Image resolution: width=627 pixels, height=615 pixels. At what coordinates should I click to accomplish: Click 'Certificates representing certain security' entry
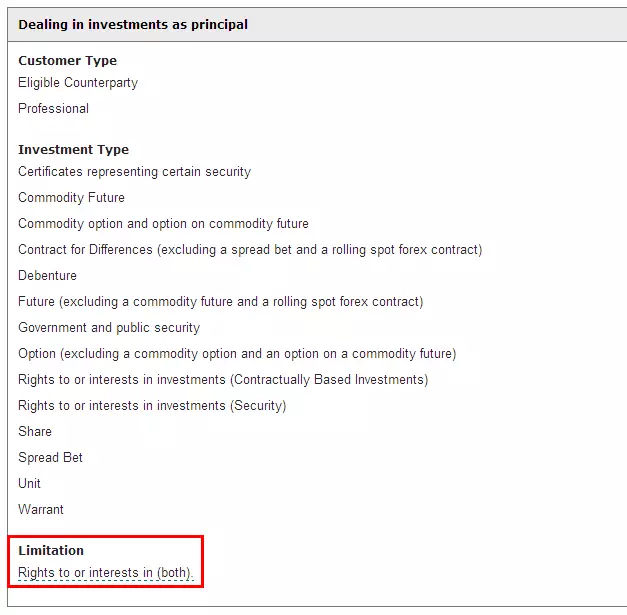[x=134, y=172]
